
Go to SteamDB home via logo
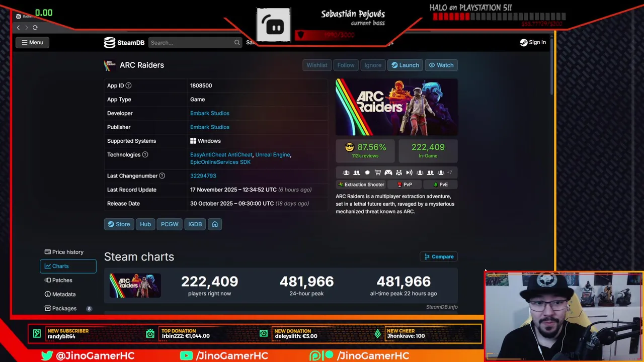(124, 43)
